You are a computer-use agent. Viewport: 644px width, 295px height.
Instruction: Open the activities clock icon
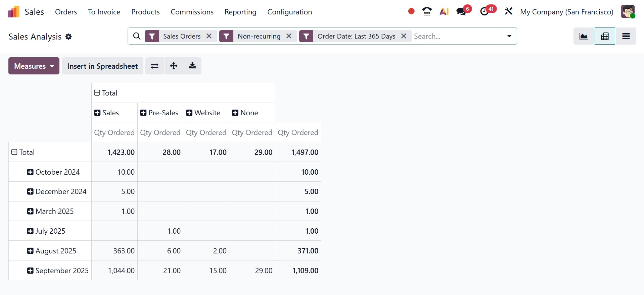pyautogui.click(x=485, y=12)
